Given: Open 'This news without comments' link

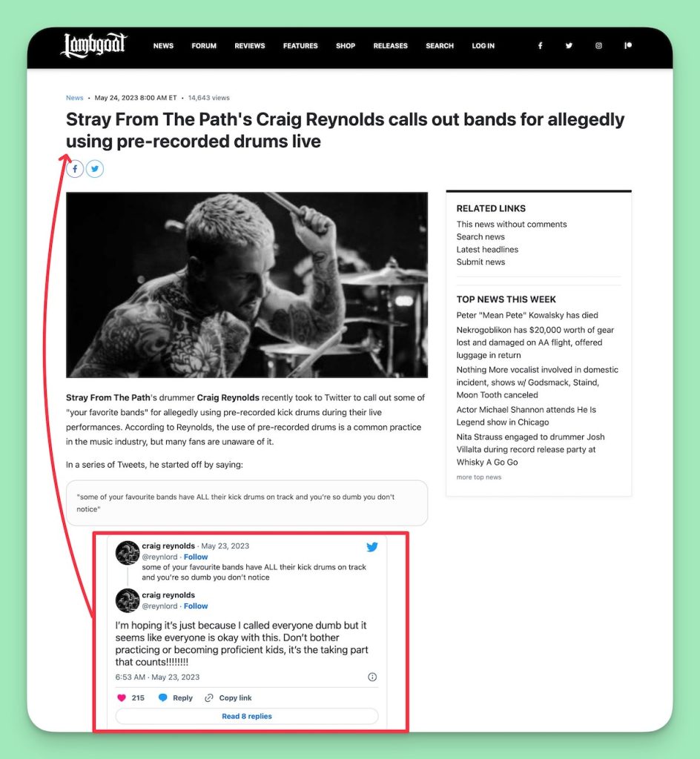Looking at the screenshot, I should pyautogui.click(x=511, y=224).
